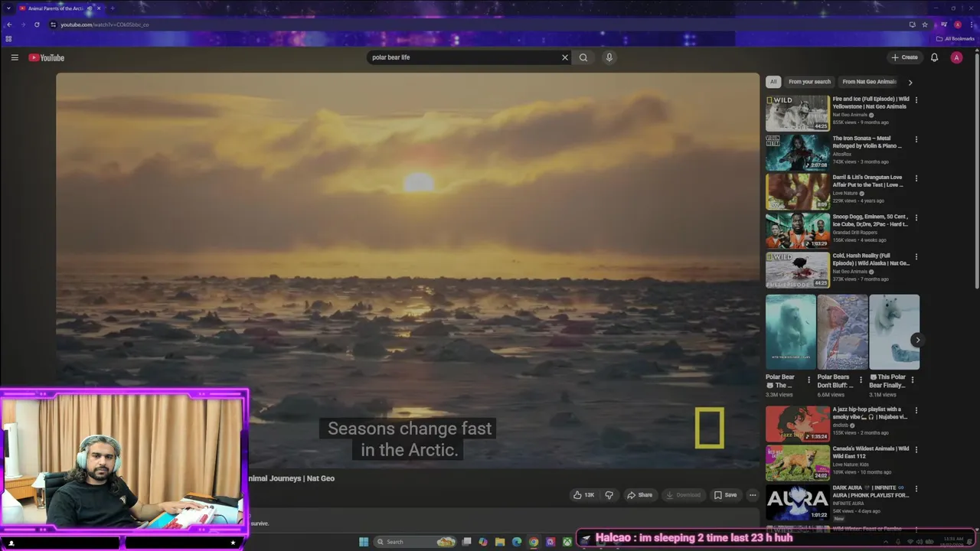Open 'Cold, Harsh Reality' Wild Alaska thumbnail

[797, 269]
